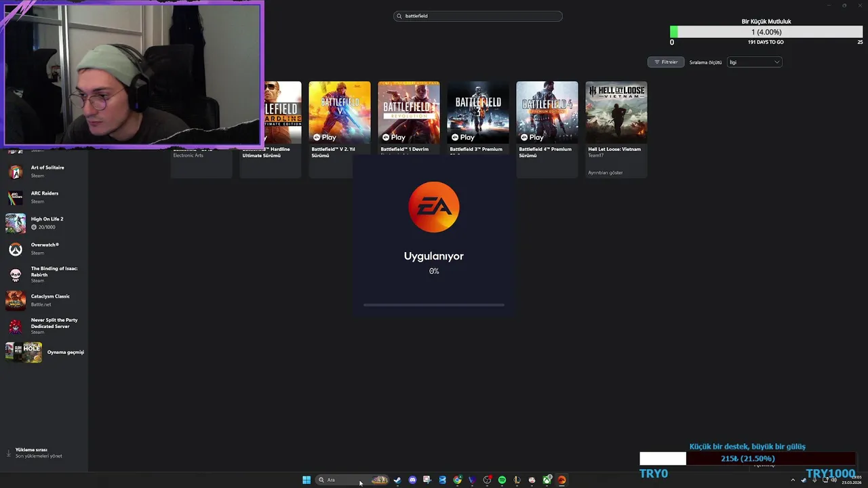Click the taskbar clock and date

coord(852,480)
